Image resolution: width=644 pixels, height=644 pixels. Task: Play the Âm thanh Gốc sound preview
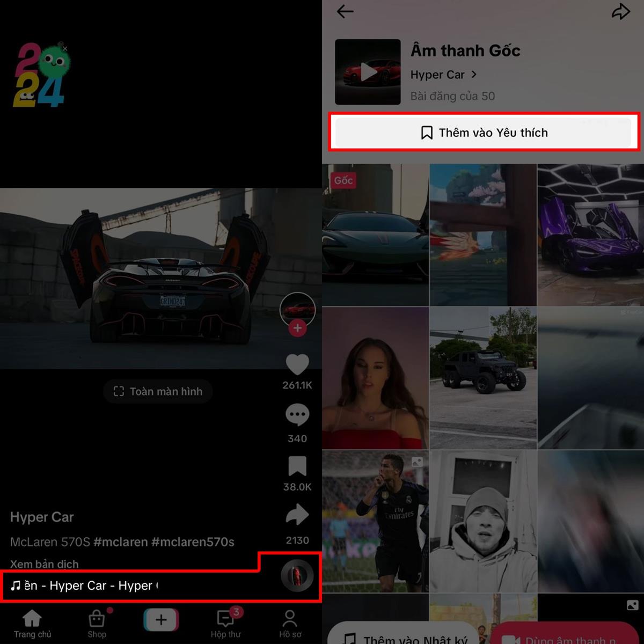(368, 72)
